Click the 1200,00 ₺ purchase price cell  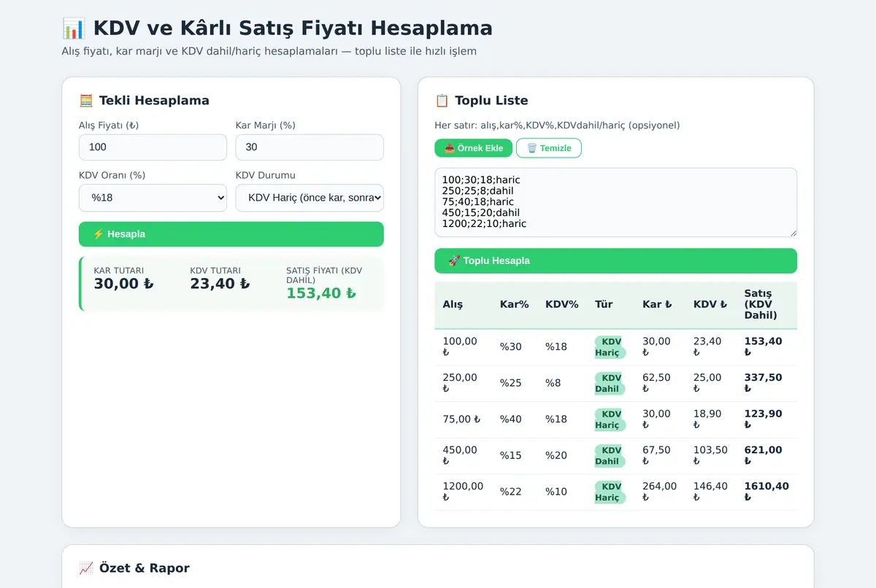[x=463, y=492]
